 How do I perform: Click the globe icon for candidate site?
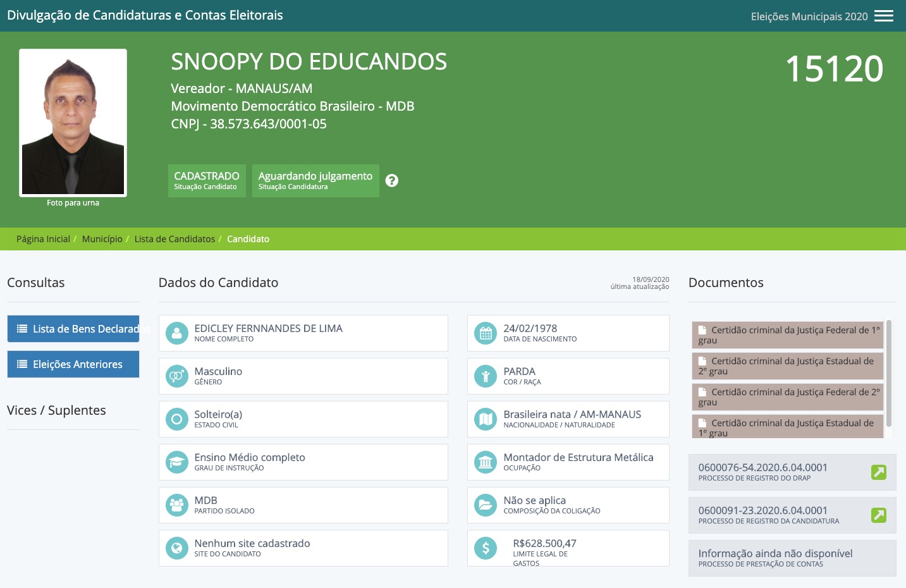point(177,548)
